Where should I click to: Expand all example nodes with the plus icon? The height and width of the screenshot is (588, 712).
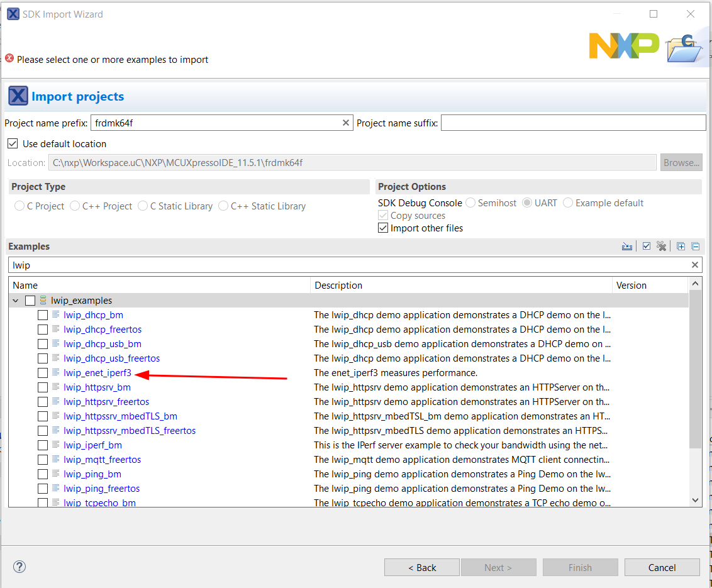(681, 246)
